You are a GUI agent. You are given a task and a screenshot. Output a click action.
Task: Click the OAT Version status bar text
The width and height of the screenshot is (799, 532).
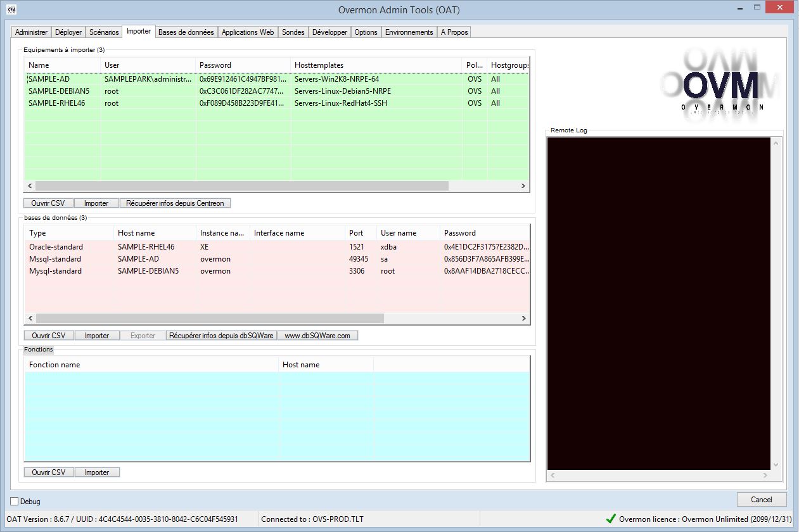122,519
